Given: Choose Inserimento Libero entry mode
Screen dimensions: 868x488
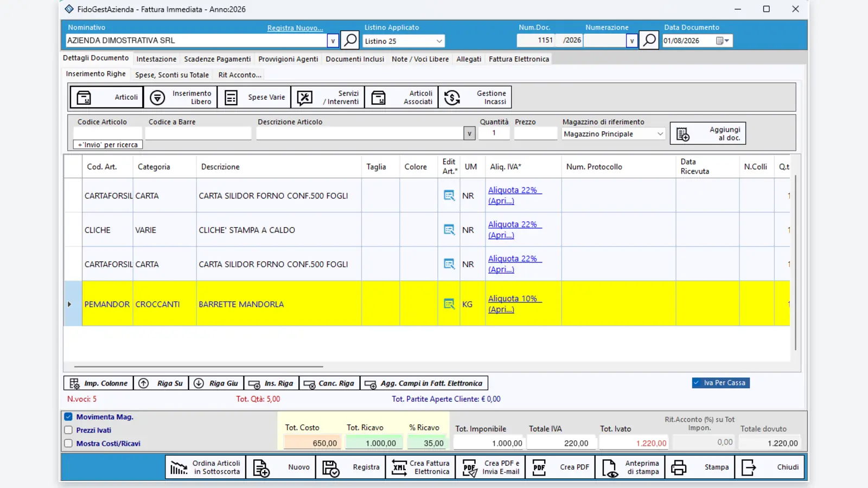Looking at the screenshot, I should [181, 98].
